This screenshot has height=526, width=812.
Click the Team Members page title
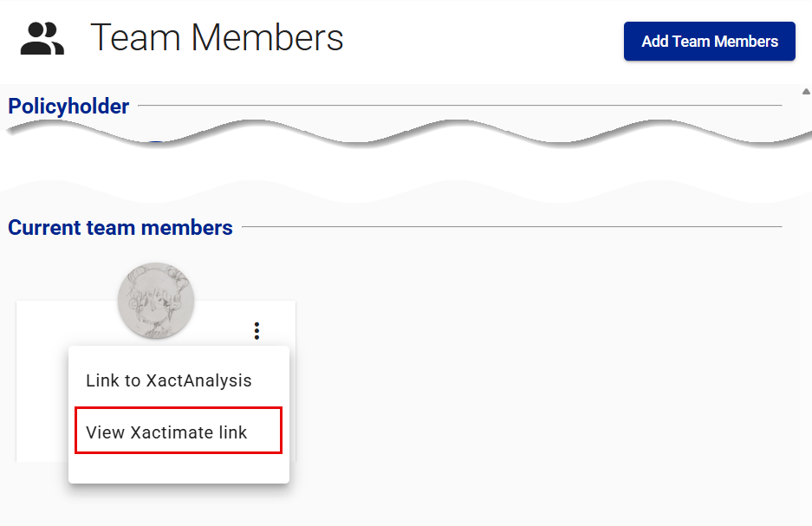[x=217, y=38]
